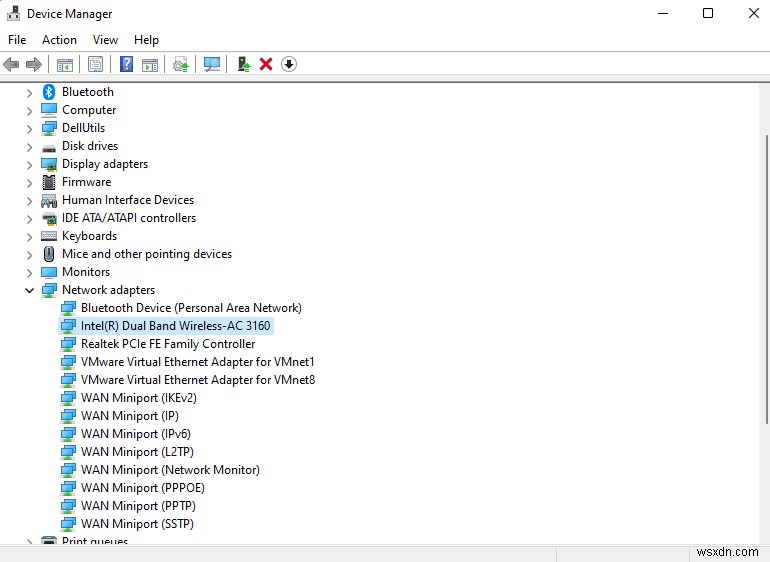Click red X Uninstall device icon

tap(266, 64)
